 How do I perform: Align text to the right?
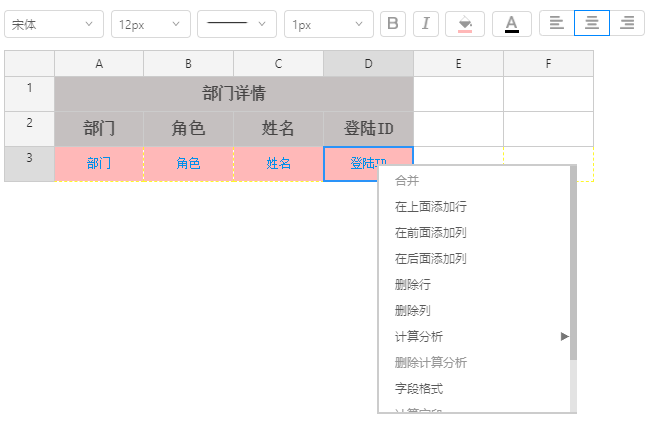(x=627, y=23)
